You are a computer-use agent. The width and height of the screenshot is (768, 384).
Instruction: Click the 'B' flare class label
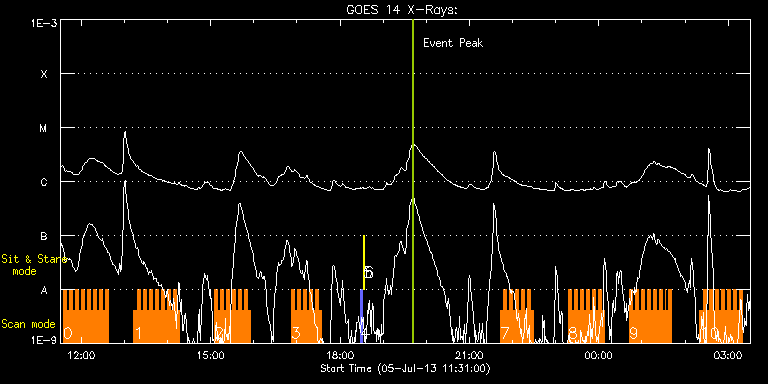pyautogui.click(x=44, y=236)
